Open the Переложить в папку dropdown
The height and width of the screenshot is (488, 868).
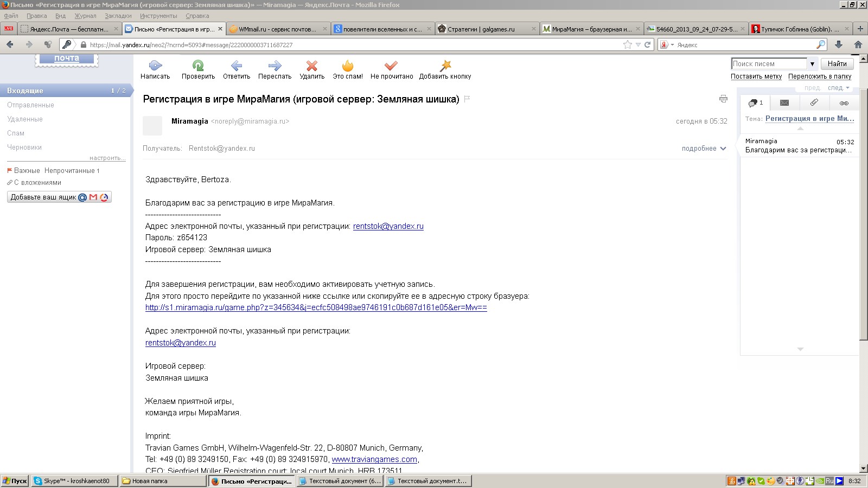coord(820,76)
